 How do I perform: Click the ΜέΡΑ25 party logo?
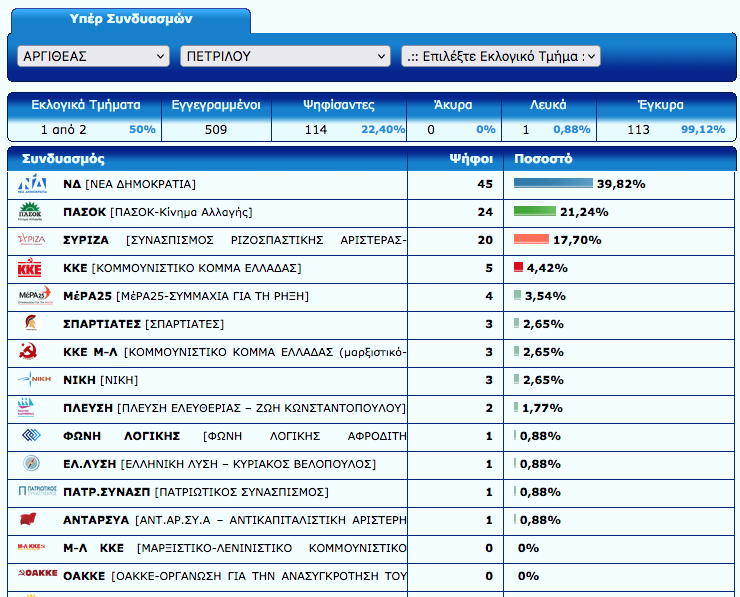(32, 296)
